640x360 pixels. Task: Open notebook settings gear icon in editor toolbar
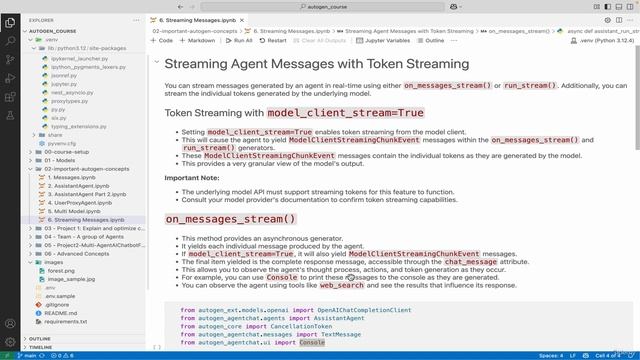608,20
